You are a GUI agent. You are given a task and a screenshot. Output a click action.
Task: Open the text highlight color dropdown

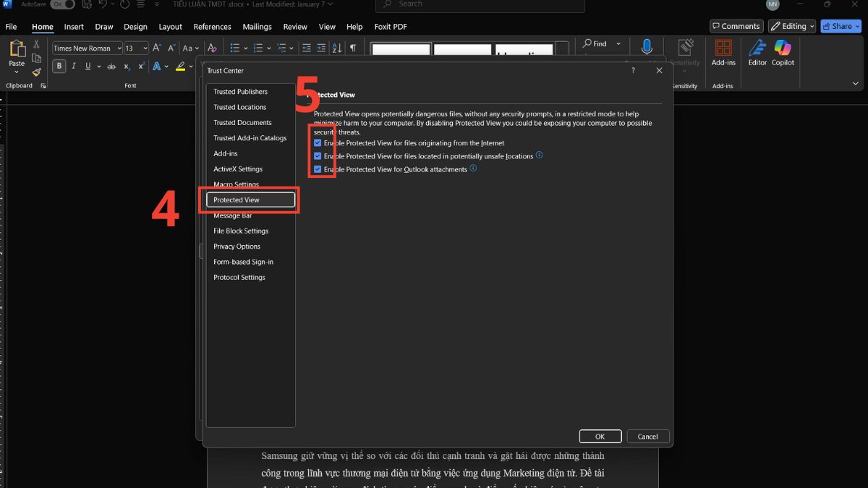coord(190,66)
